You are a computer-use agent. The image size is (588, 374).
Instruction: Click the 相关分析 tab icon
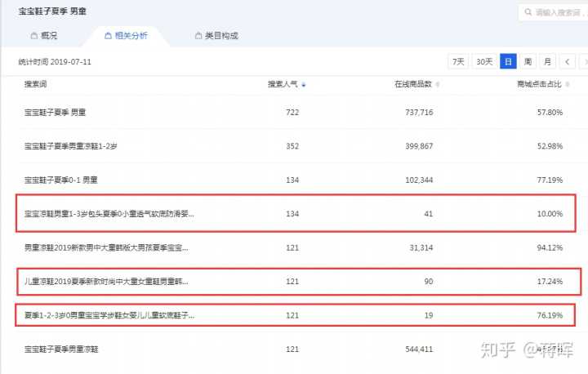pos(108,36)
